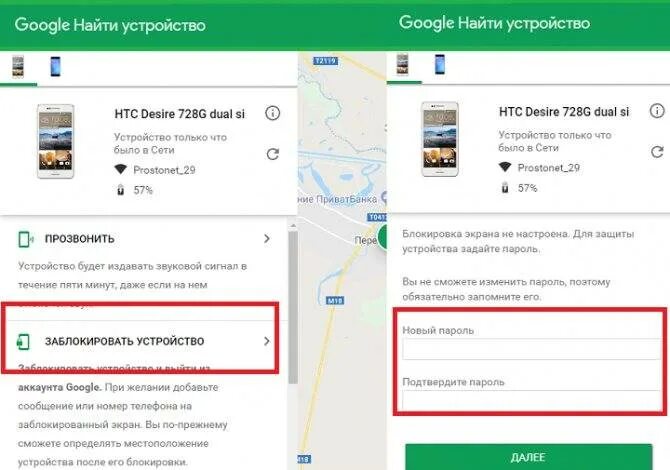
Task: Click the Подтвердите пароль input field
Action: (x=532, y=400)
